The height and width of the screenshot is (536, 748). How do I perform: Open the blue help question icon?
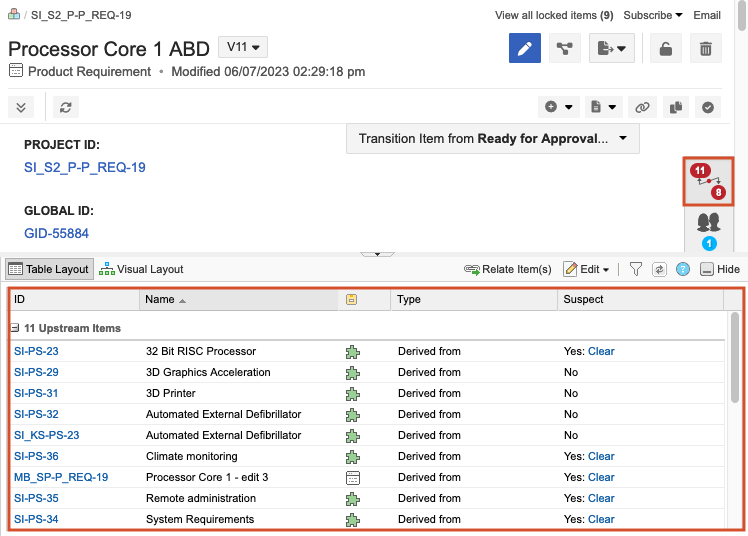pos(683,269)
